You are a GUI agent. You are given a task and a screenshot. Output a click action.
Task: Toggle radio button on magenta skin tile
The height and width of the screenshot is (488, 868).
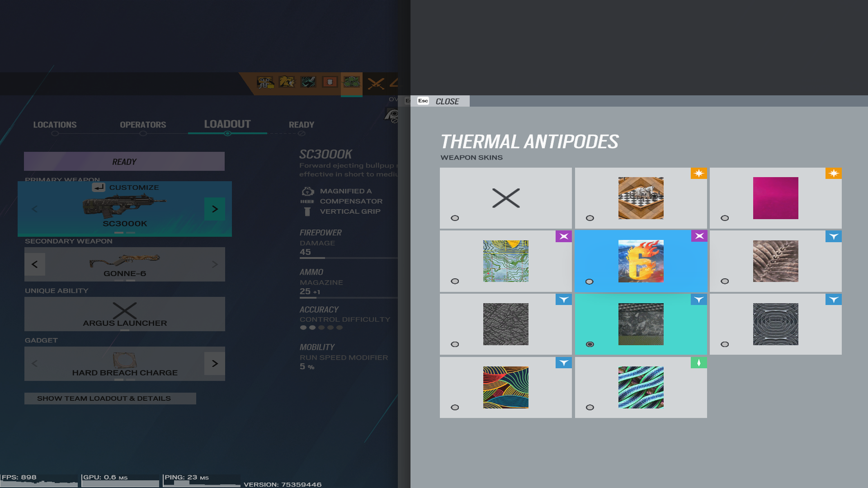pos(725,218)
